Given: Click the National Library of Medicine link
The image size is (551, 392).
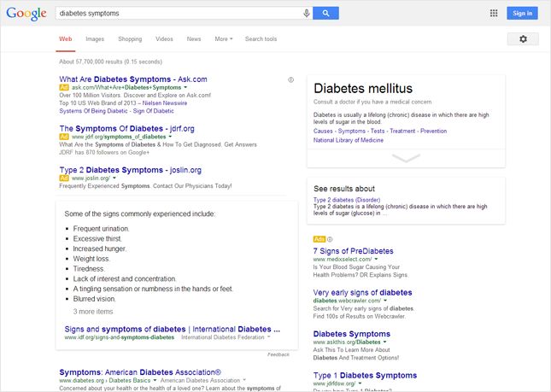Looking at the screenshot, I should (x=350, y=140).
